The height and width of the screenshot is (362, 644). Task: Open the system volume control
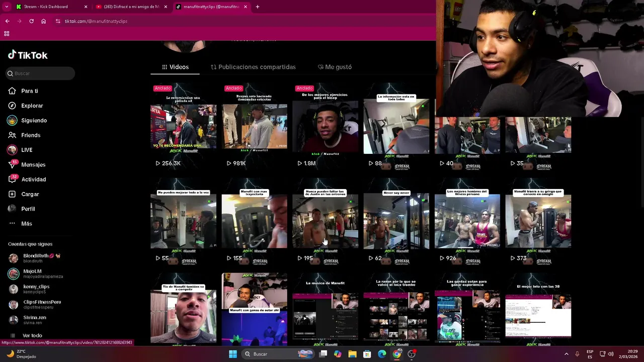point(611,354)
